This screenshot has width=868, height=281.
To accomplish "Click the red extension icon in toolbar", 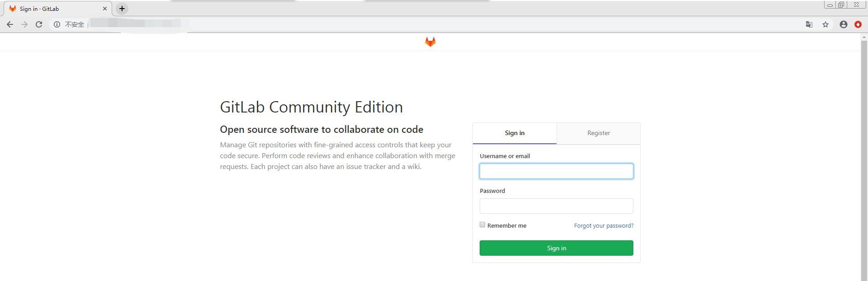I will (858, 24).
